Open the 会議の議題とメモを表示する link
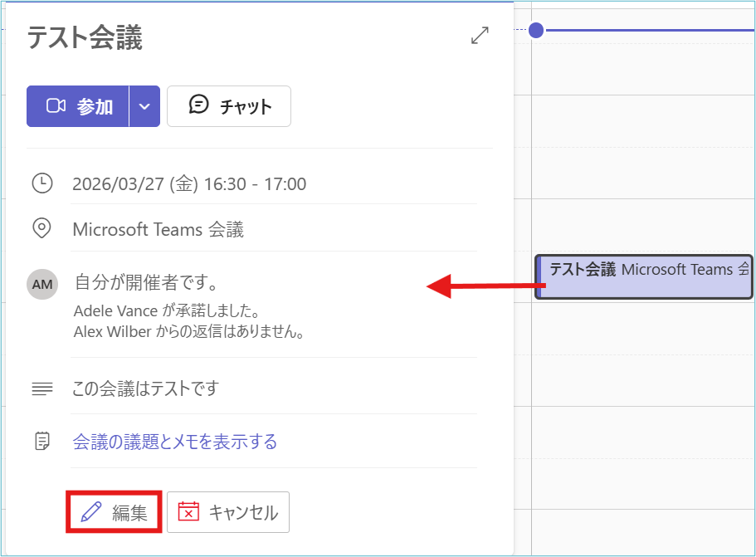Screen dimensions: 756x557 point(175,442)
